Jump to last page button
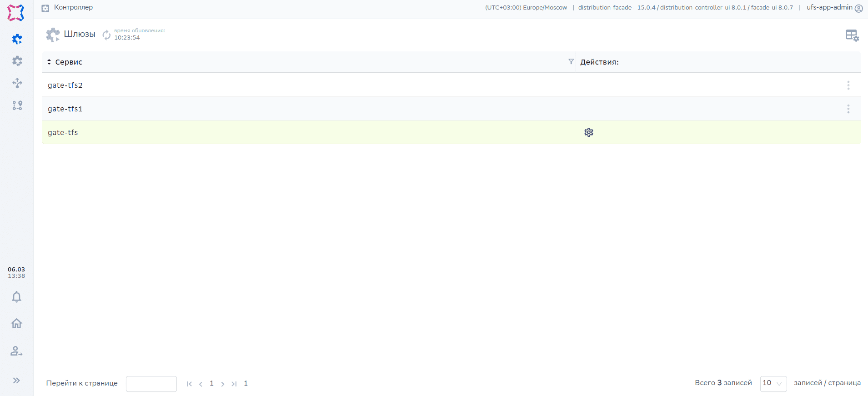868x396 pixels. 234,384
